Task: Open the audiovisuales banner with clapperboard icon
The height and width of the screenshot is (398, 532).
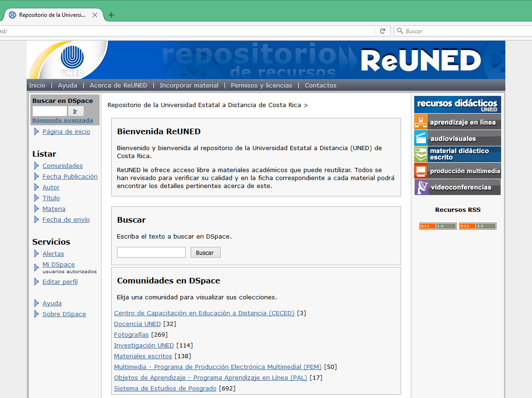Action: pos(420,138)
